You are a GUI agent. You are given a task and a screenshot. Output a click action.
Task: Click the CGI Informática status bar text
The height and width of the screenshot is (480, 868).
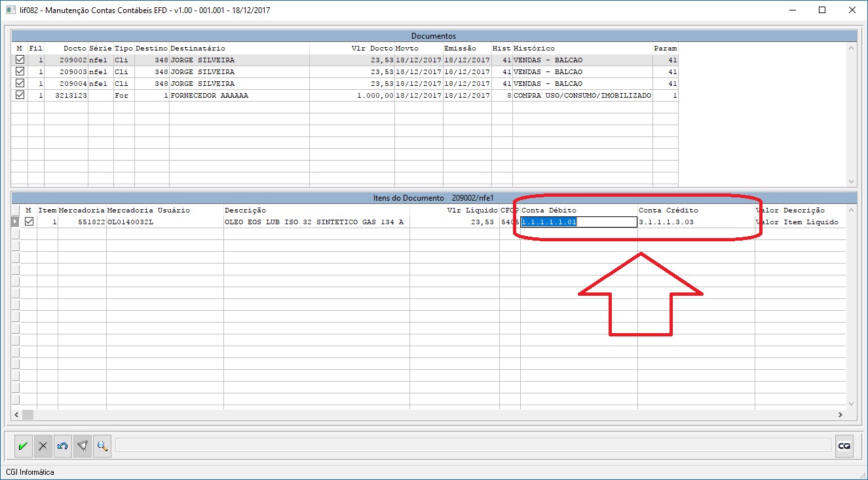click(x=30, y=472)
